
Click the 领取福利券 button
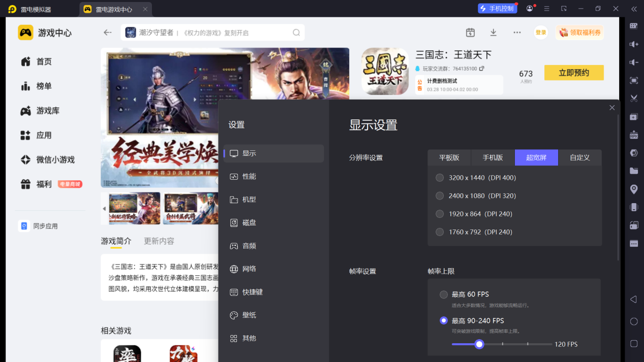click(x=580, y=32)
